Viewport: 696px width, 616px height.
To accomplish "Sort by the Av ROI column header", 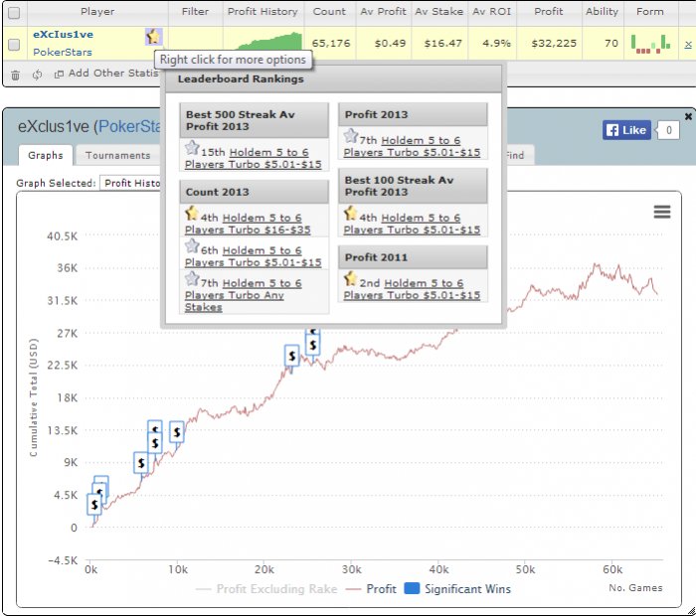I will coord(492,12).
